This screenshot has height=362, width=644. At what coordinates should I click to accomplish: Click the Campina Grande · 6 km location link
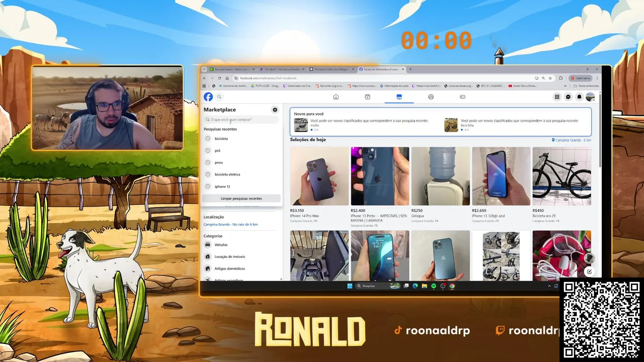572,140
